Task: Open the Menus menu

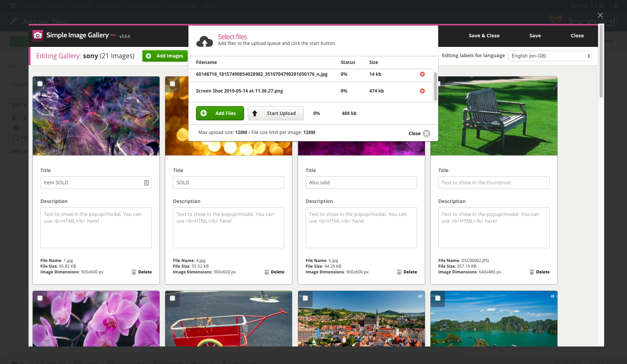Action: point(83,6)
